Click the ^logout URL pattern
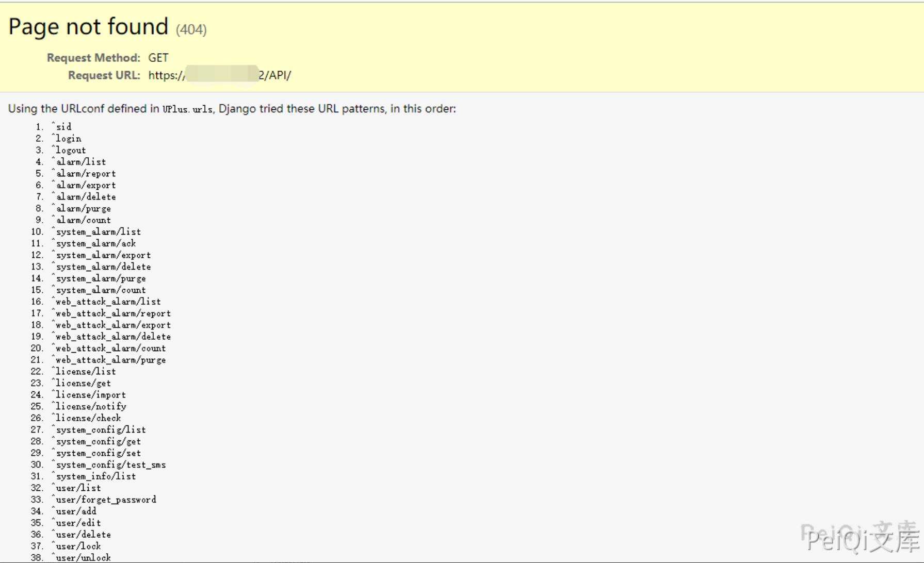This screenshot has width=924, height=563. pyautogui.click(x=69, y=151)
